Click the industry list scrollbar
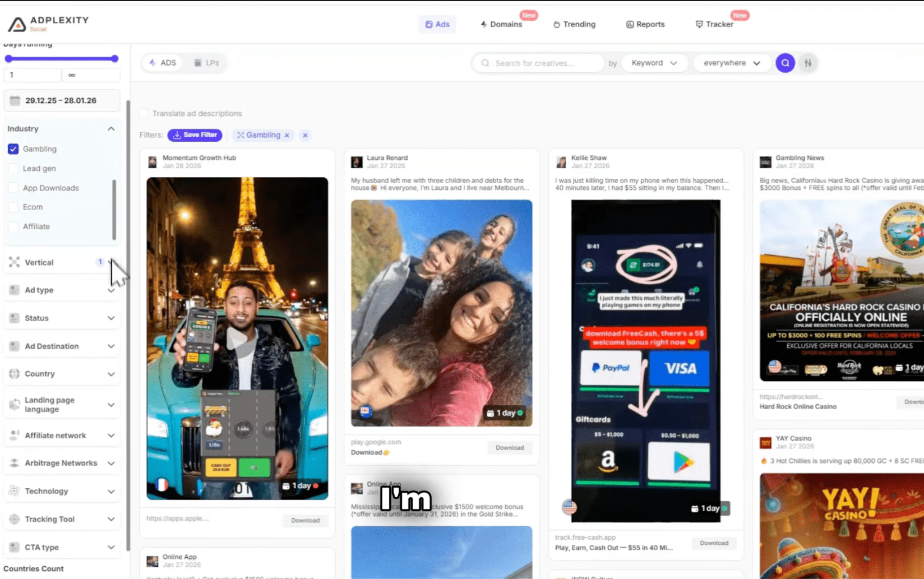The width and height of the screenshot is (924, 579). click(114, 210)
